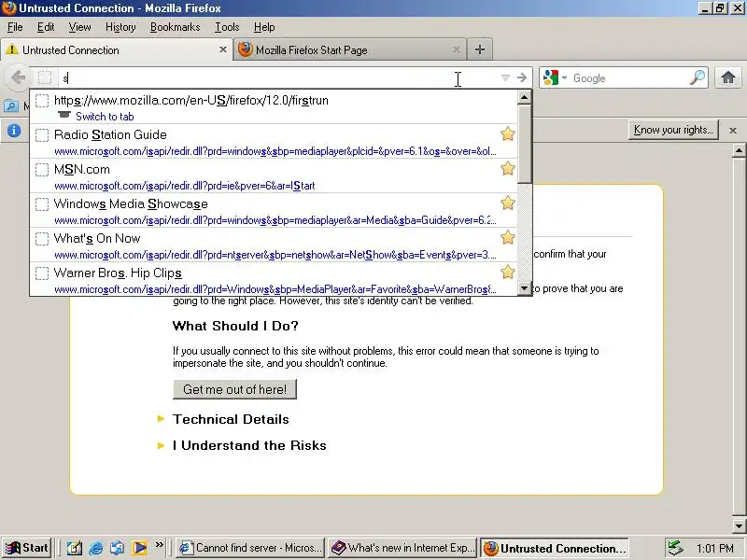Open the Edit menu
Image resolution: width=747 pixels, height=560 pixels.
46,27
